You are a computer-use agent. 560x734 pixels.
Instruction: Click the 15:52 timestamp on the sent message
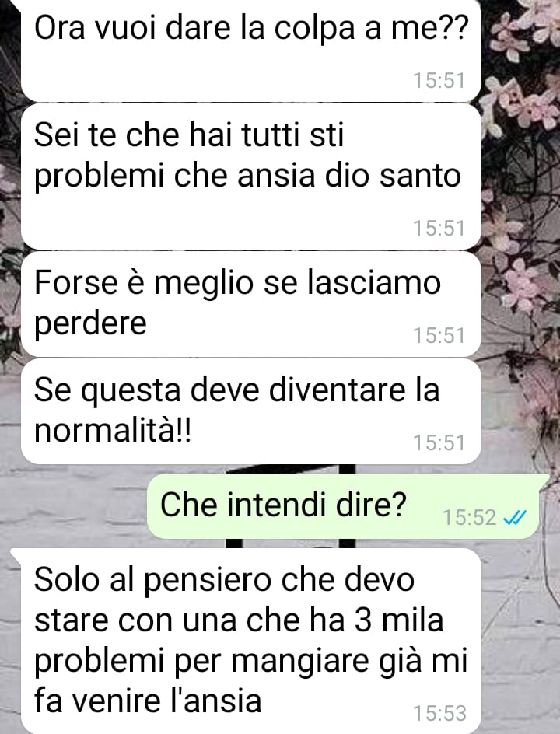(x=469, y=518)
